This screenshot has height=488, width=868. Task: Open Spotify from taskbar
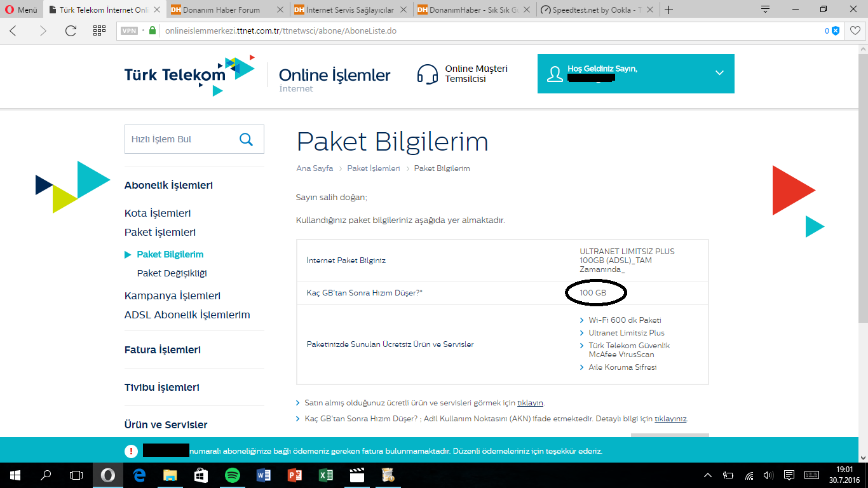click(x=233, y=475)
